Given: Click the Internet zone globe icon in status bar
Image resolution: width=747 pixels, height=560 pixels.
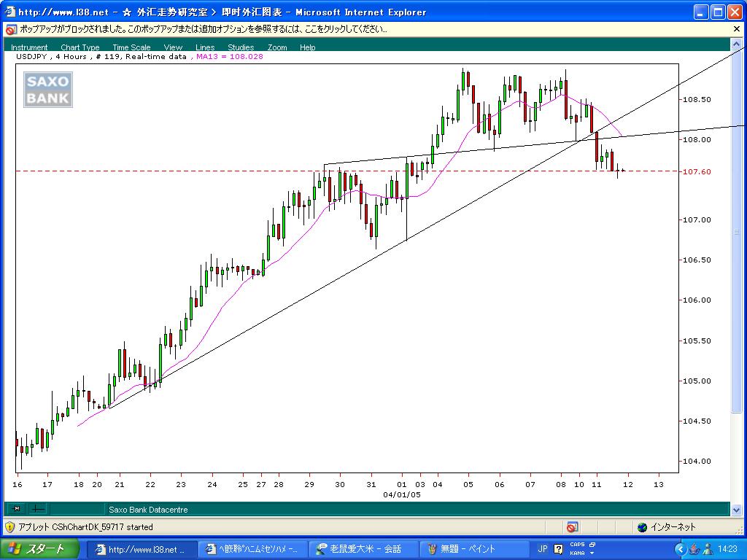Looking at the screenshot, I should [x=643, y=527].
